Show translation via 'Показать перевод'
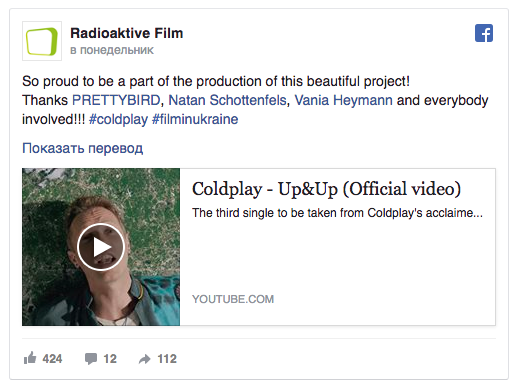The image size is (518, 386). (x=83, y=148)
